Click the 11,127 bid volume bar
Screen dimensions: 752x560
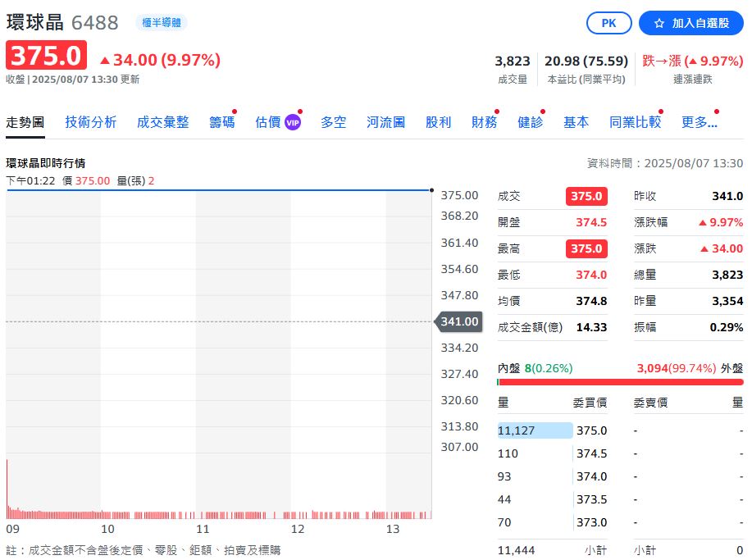(535, 430)
